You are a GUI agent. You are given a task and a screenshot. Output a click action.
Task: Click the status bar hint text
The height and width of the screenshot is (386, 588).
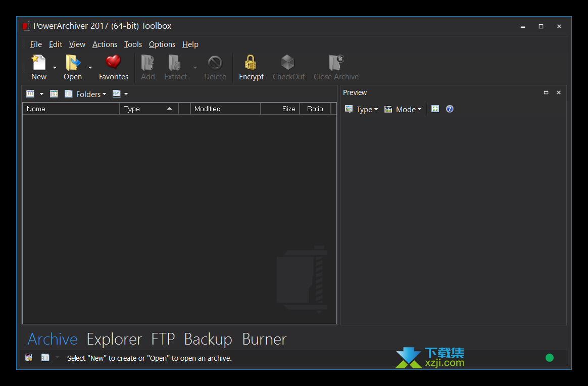149,358
